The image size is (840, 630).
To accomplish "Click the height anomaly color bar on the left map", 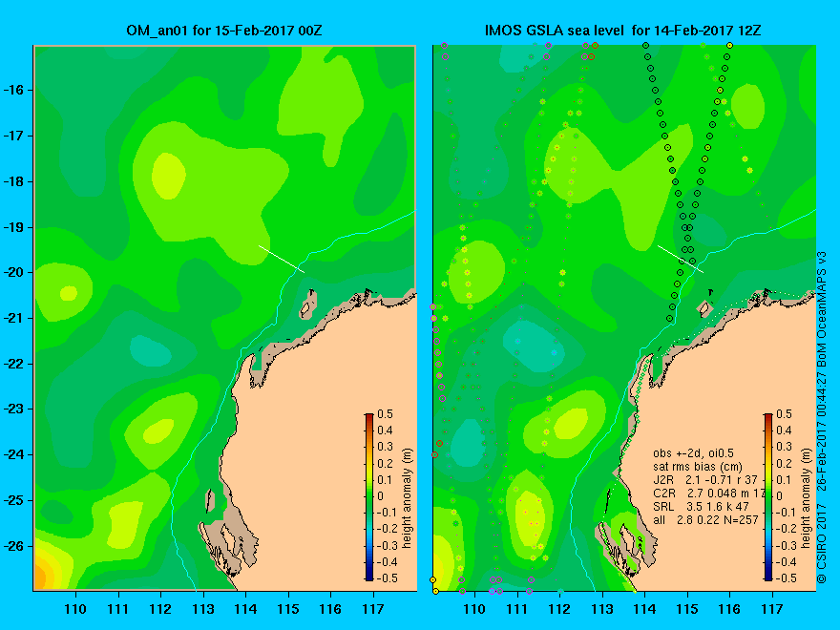I will pyautogui.click(x=369, y=496).
